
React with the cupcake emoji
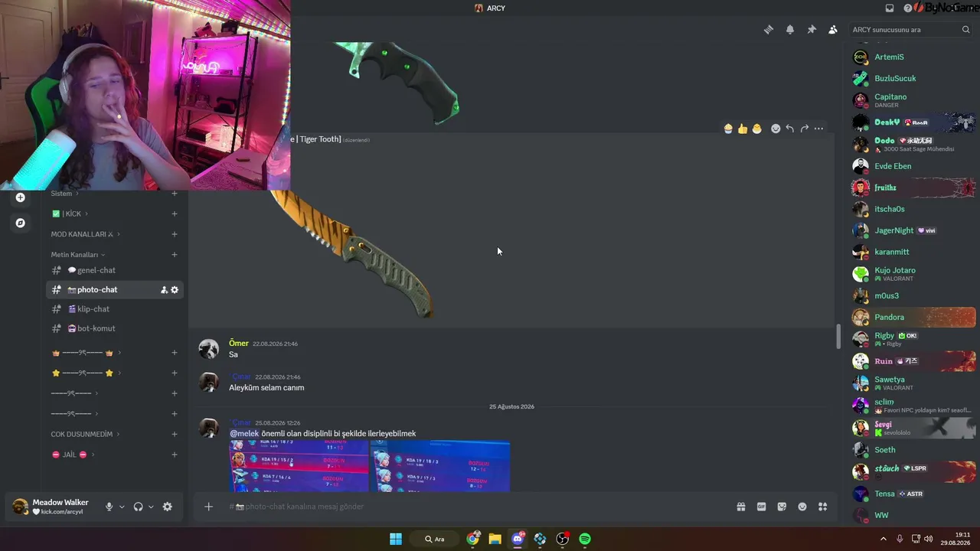click(728, 129)
